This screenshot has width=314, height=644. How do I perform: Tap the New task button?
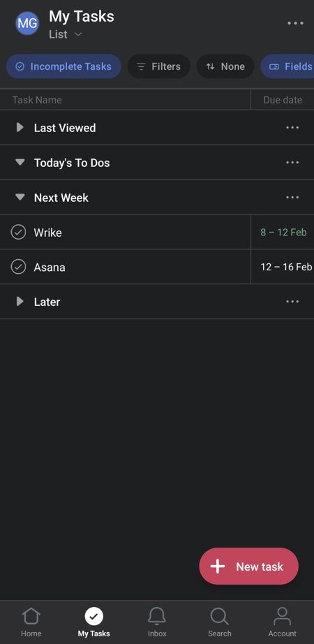click(x=248, y=566)
